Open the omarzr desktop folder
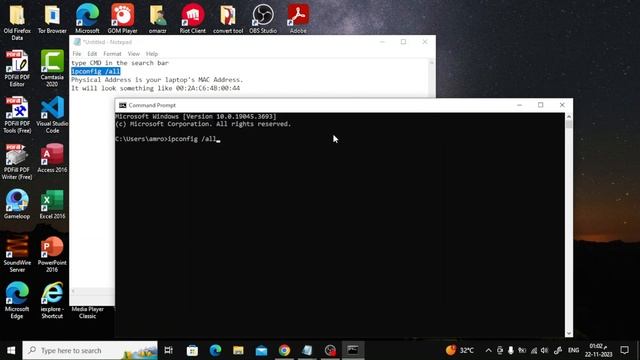This screenshot has width=640, height=360. tap(158, 19)
